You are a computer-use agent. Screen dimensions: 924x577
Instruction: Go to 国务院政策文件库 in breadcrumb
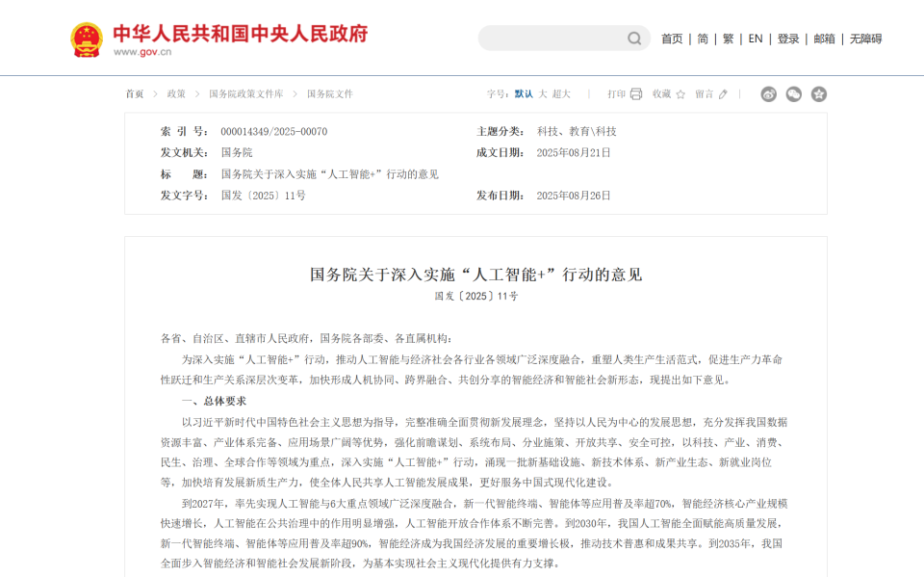[x=246, y=93]
